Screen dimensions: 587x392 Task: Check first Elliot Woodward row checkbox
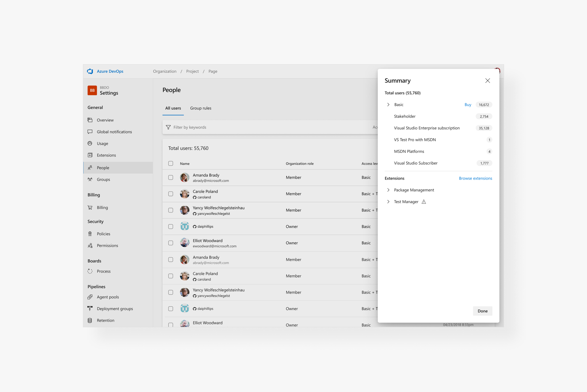click(171, 243)
